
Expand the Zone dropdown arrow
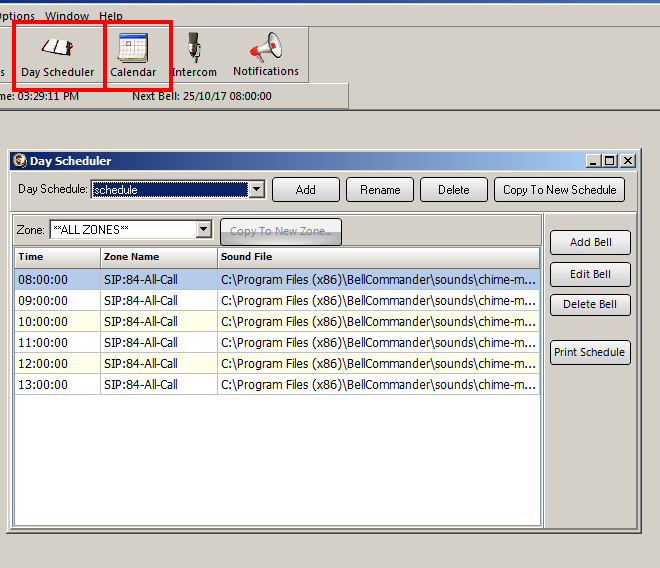pos(204,229)
